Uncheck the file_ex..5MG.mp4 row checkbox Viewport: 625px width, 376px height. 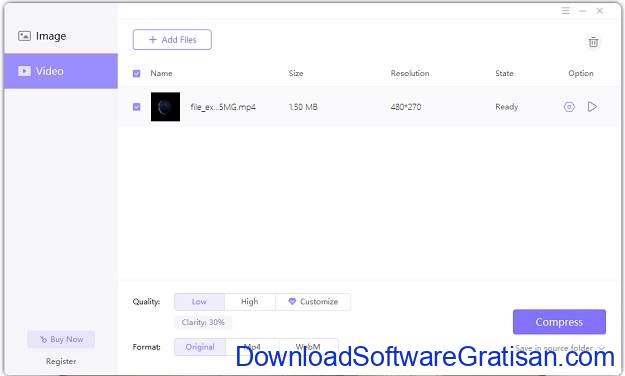tap(136, 107)
